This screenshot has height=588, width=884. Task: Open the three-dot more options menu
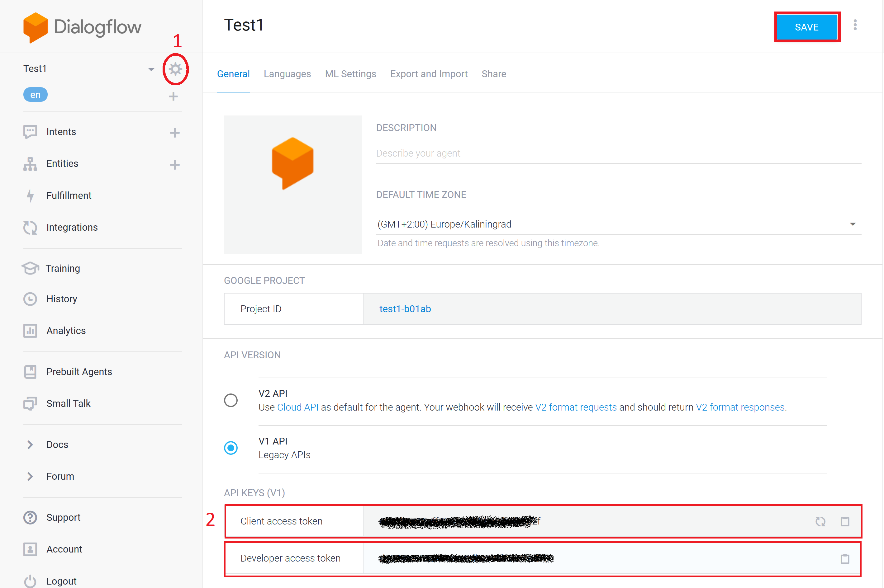click(x=855, y=26)
